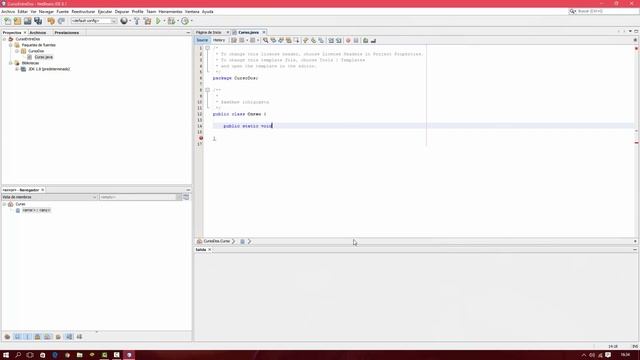Click the magnifier Find Selection icon in the editor toolbar
The height and width of the screenshot is (360, 640).
pos(266,40)
